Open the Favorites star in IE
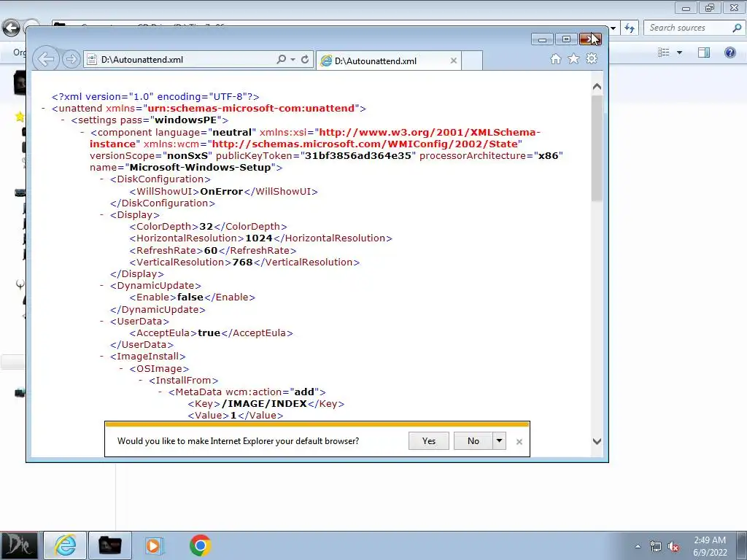The height and width of the screenshot is (560, 747). [573, 58]
